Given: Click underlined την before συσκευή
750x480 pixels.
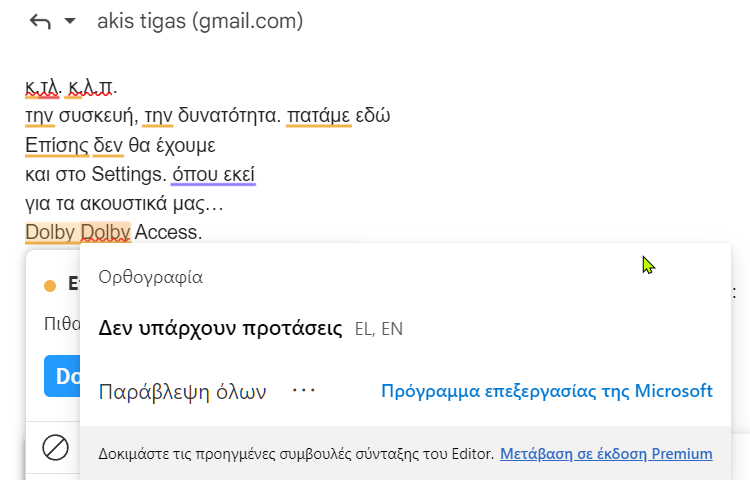Looking at the screenshot, I should pos(40,116).
